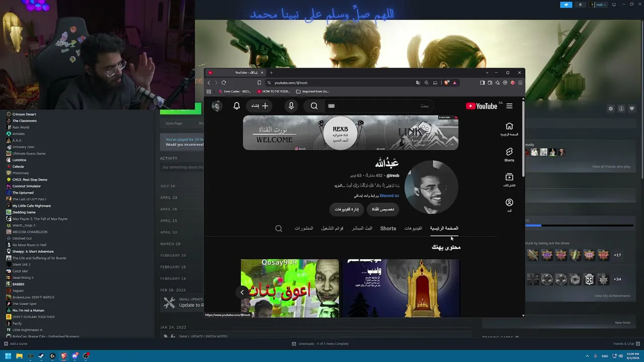This screenshot has height=362, width=644.
Task: Click View My Achievements in Steam
Action: [612, 296]
